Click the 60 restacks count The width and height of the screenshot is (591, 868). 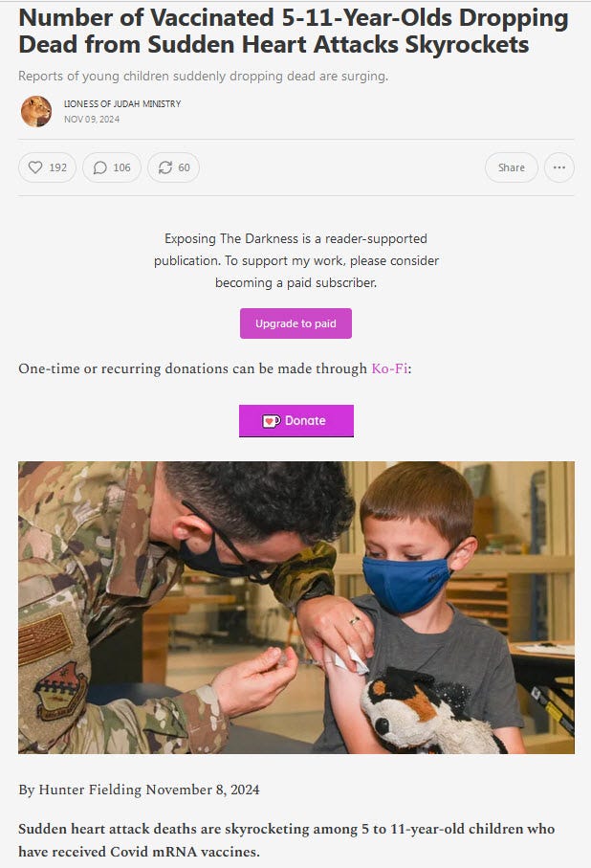pyautogui.click(x=184, y=167)
